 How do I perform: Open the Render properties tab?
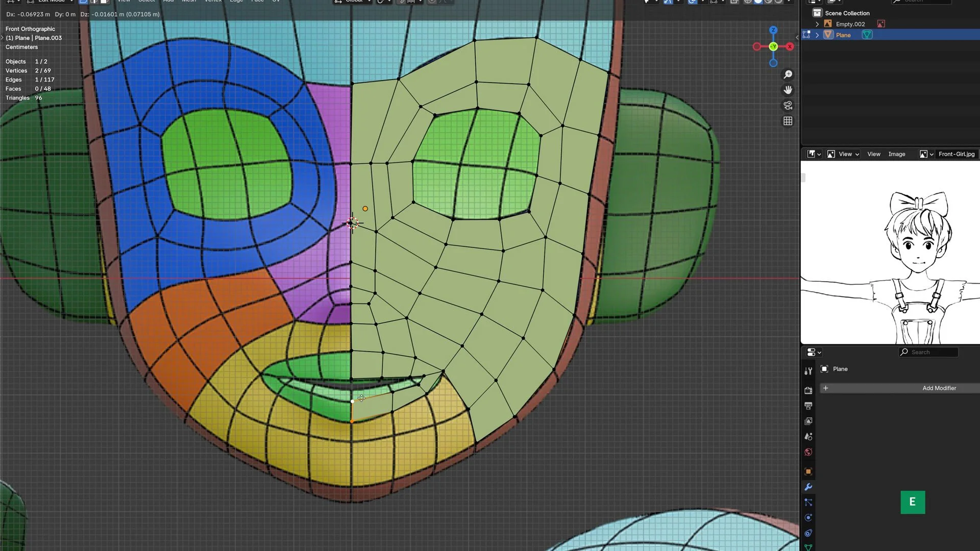pyautogui.click(x=808, y=390)
